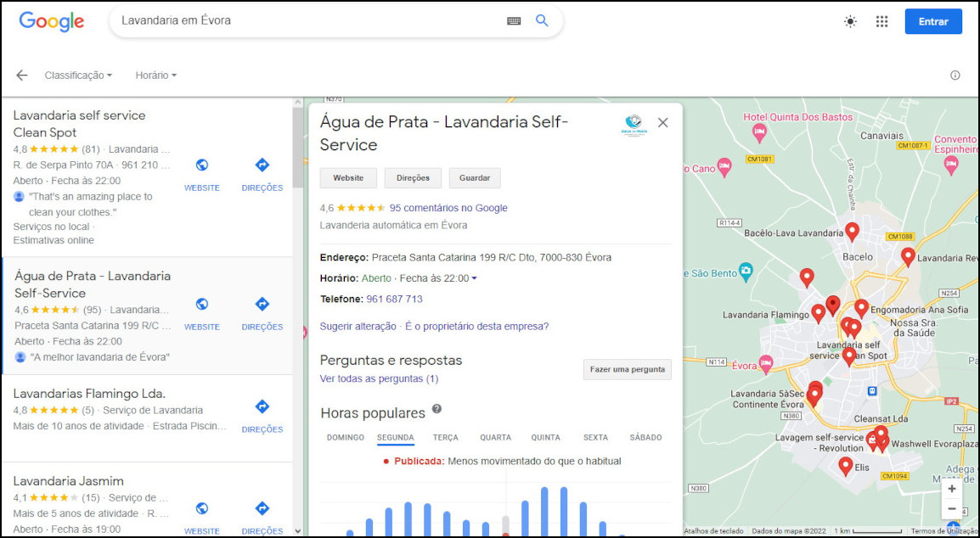The image size is (980, 538).
Task: Click the Elis map pin
Action: [x=846, y=466]
